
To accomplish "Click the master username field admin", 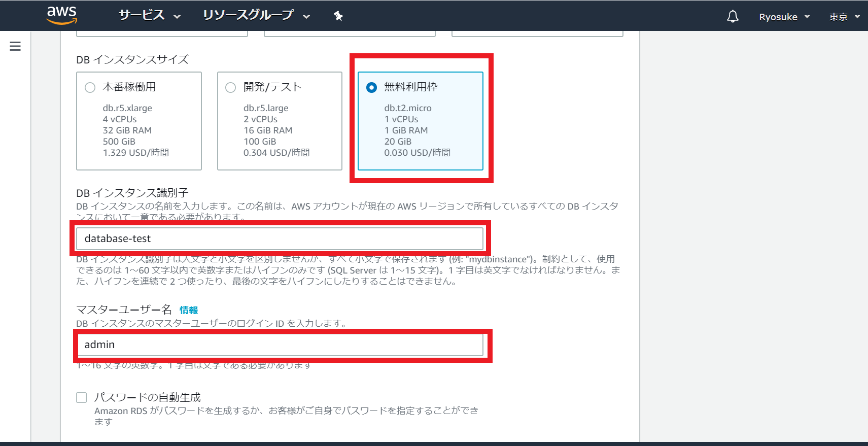I will pyautogui.click(x=280, y=345).
